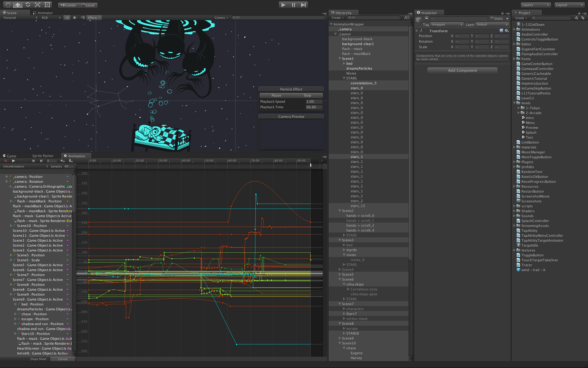Viewport: 588px width, 368px height.
Task: Toggle pivot mode Center button
Action: pos(68,5)
